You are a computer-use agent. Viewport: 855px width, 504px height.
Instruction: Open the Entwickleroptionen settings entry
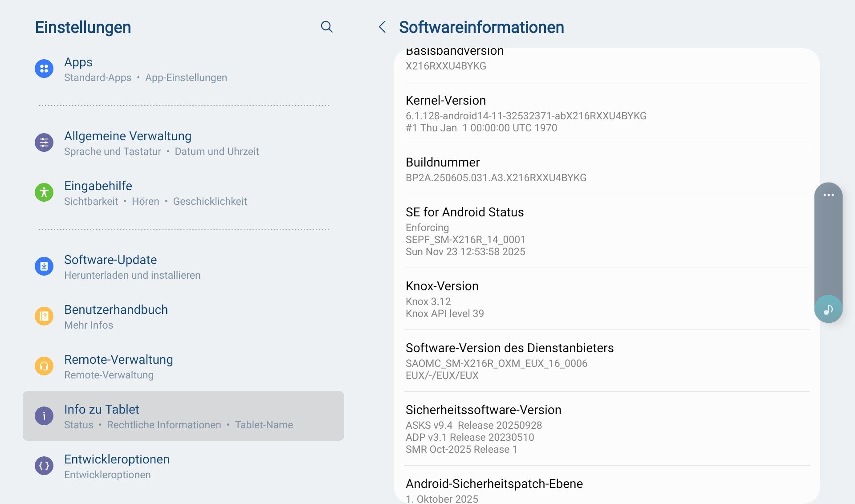coord(117,466)
